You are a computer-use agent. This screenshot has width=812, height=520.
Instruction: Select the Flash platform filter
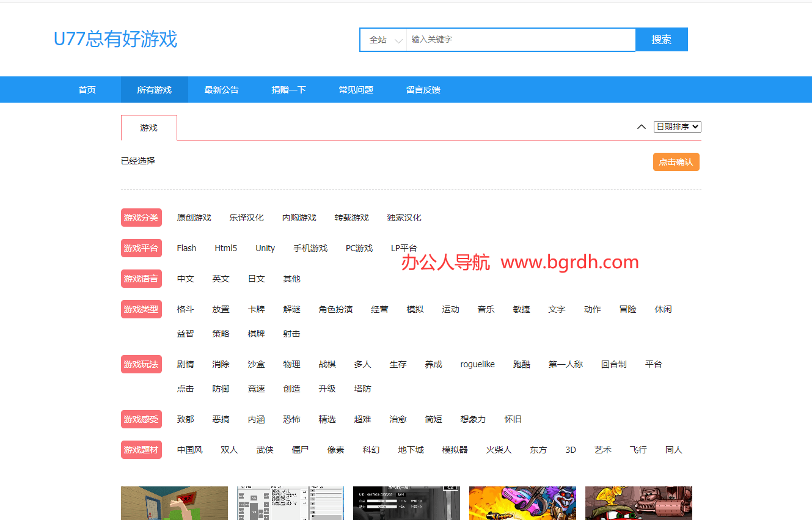point(186,248)
